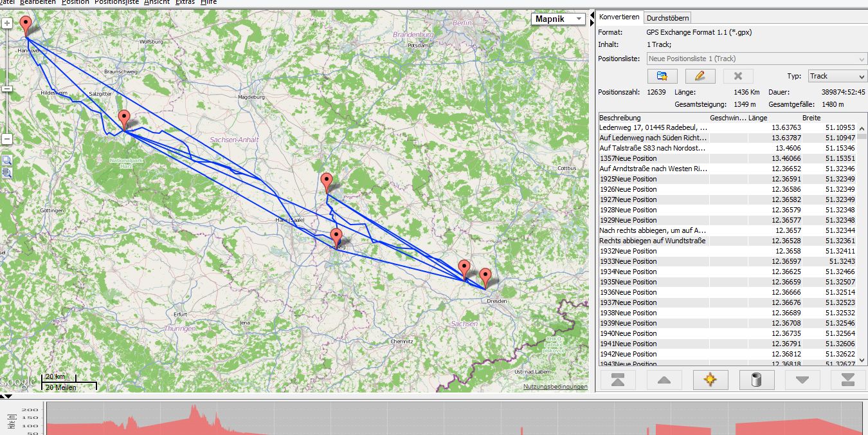Move selected position to bottom of list
This screenshot has height=435, width=868.
click(x=848, y=380)
